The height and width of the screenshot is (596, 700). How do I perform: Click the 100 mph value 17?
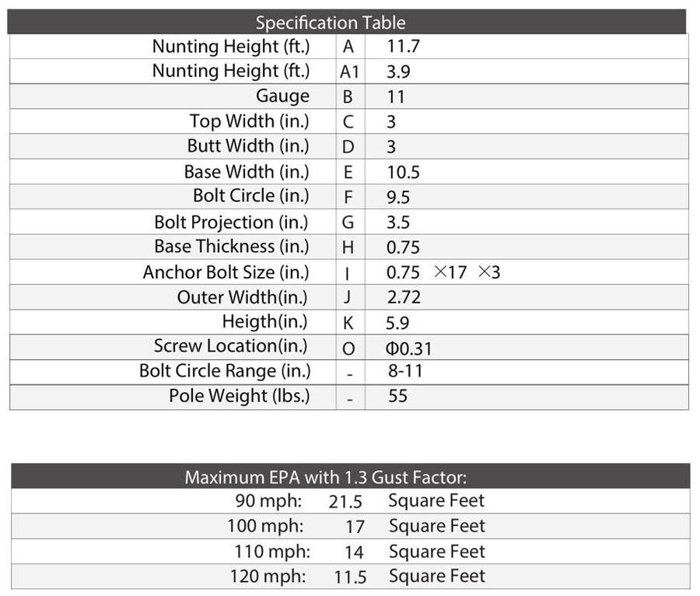[x=355, y=527]
